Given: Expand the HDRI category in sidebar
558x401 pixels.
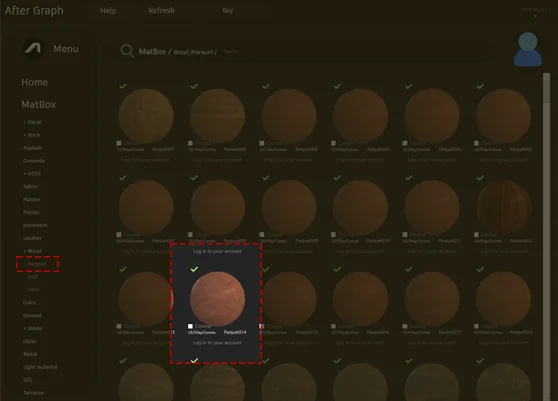Looking at the screenshot, I should (32, 174).
